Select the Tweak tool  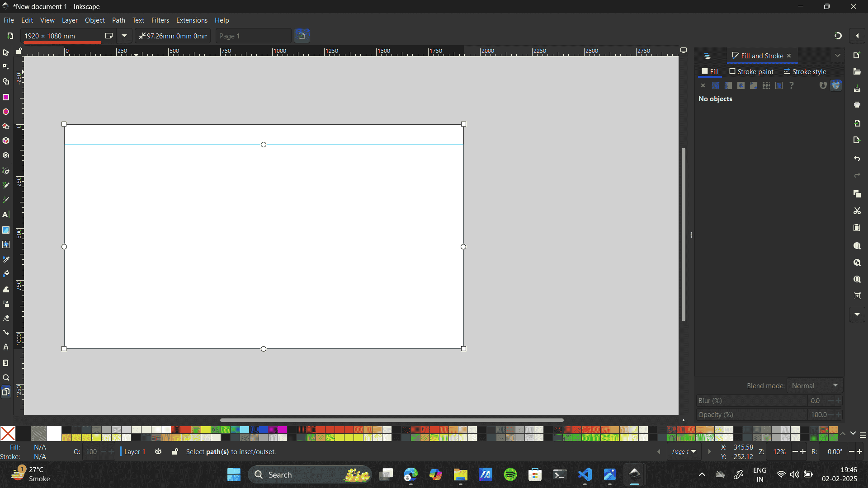6,289
